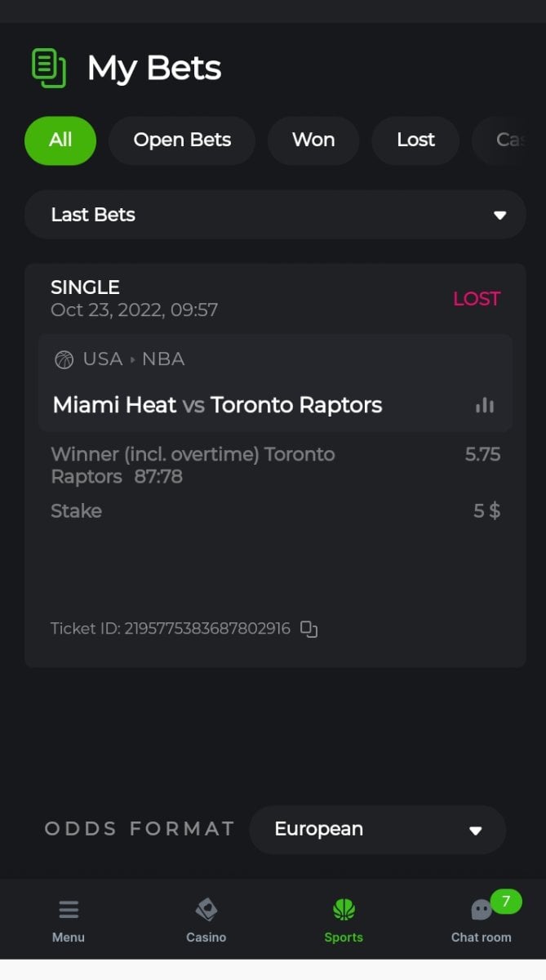
Task: Select the All bets filter
Action: 60,140
